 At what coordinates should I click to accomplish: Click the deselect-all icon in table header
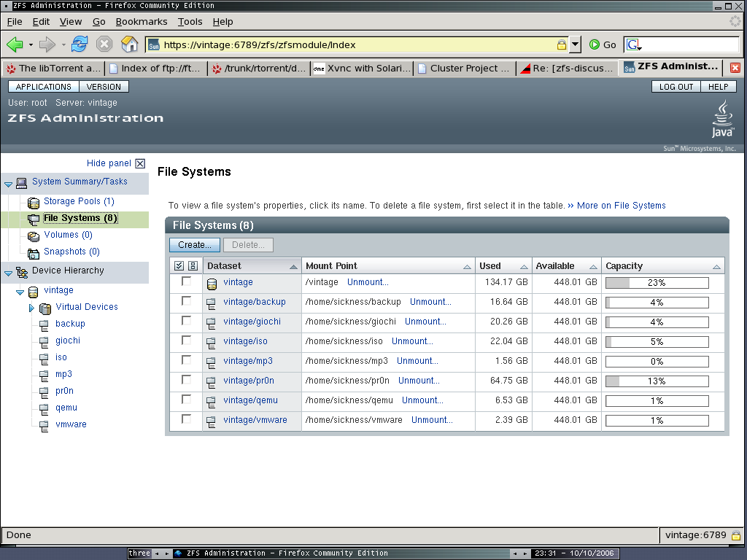pos(193,266)
